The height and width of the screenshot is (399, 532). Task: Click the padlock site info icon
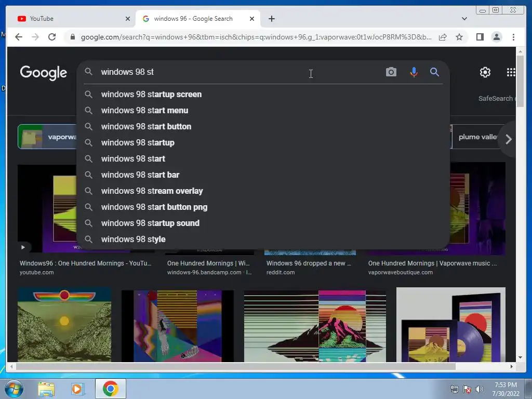tap(72, 37)
